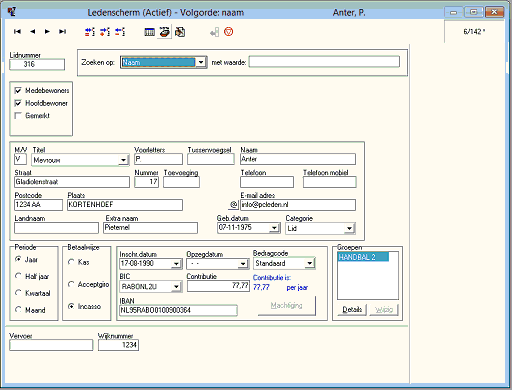Go to the next member record
The width and height of the screenshot is (512, 390).
(47, 32)
